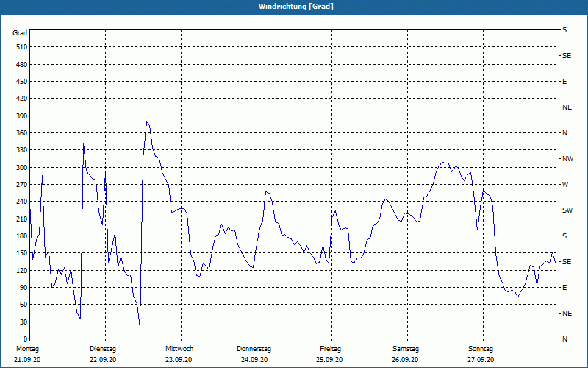
Task: Click the 'Dienstag' day label
Action: coord(103,349)
